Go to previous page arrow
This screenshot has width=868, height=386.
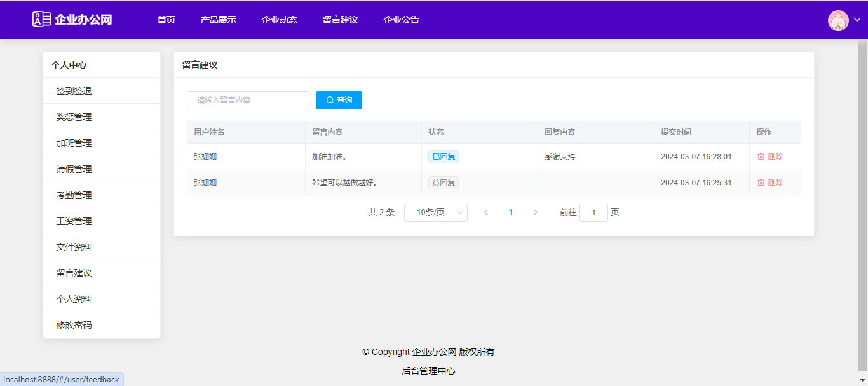(x=486, y=213)
